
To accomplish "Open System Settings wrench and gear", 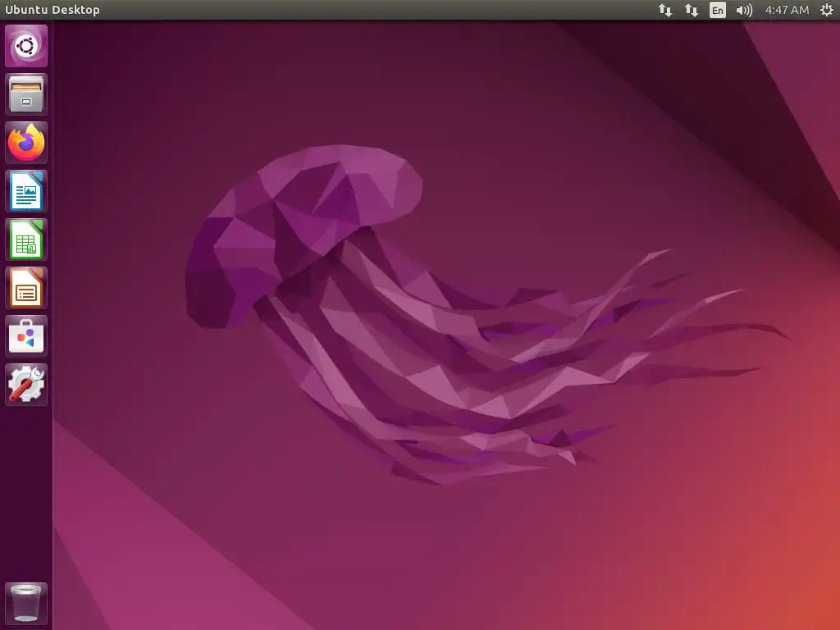I will pyautogui.click(x=26, y=385).
